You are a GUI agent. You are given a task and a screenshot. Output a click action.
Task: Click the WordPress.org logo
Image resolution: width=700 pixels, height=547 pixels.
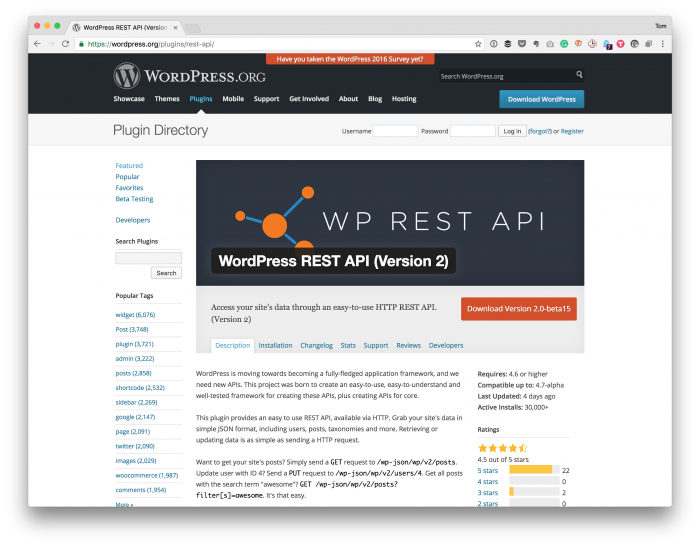[189, 76]
